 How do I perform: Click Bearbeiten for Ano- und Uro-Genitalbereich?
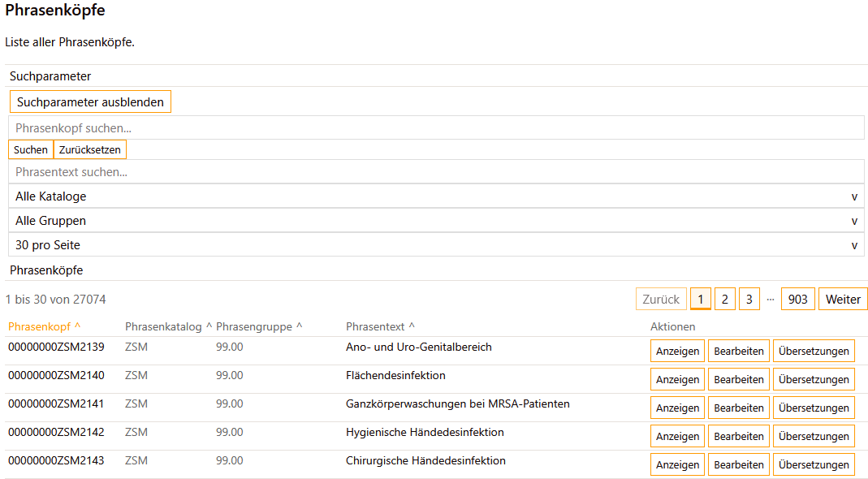(x=738, y=351)
